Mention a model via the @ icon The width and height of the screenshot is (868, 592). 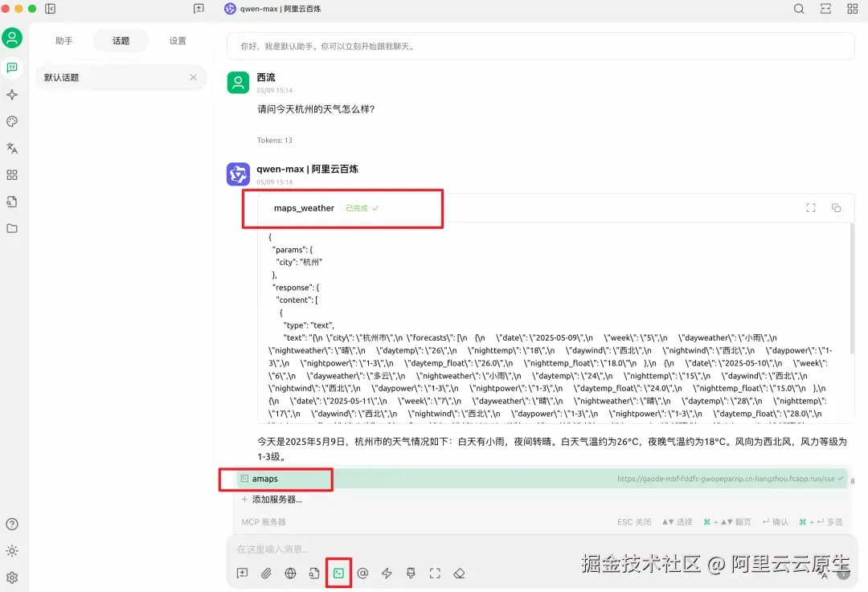[x=362, y=573]
